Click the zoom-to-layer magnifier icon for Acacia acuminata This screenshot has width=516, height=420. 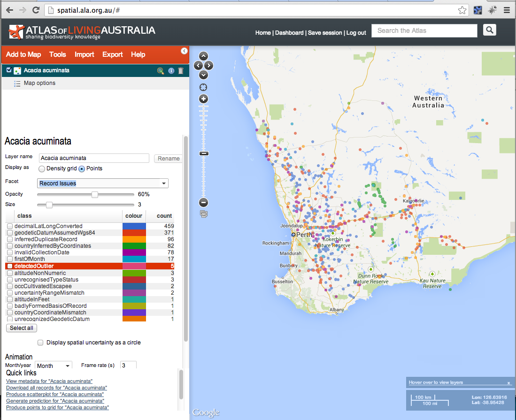(x=161, y=71)
